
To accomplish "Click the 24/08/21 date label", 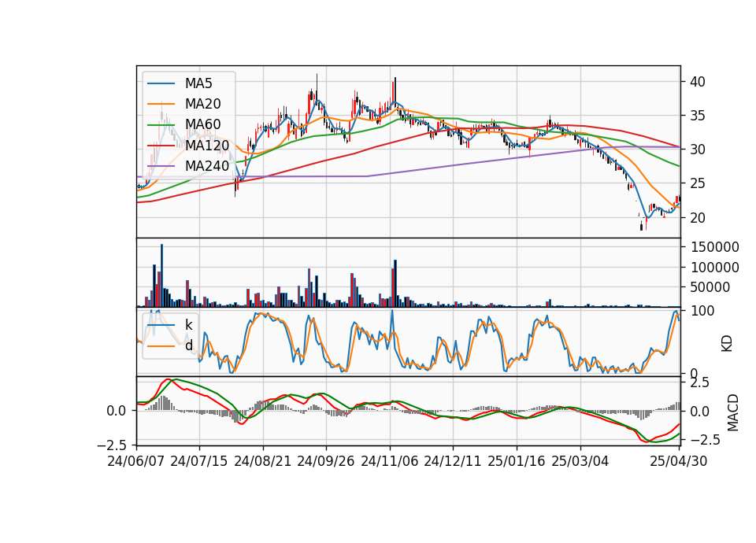I will pos(263,461).
